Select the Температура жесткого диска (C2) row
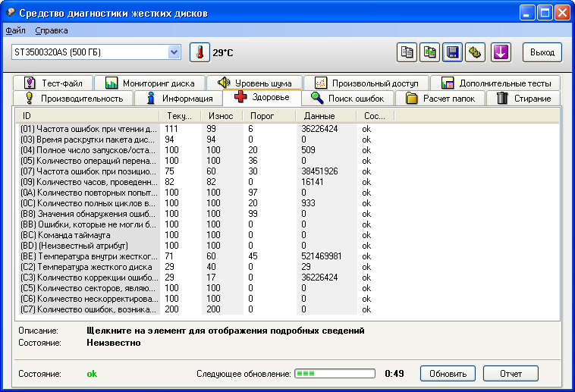The width and height of the screenshot is (575, 392). tap(90, 268)
